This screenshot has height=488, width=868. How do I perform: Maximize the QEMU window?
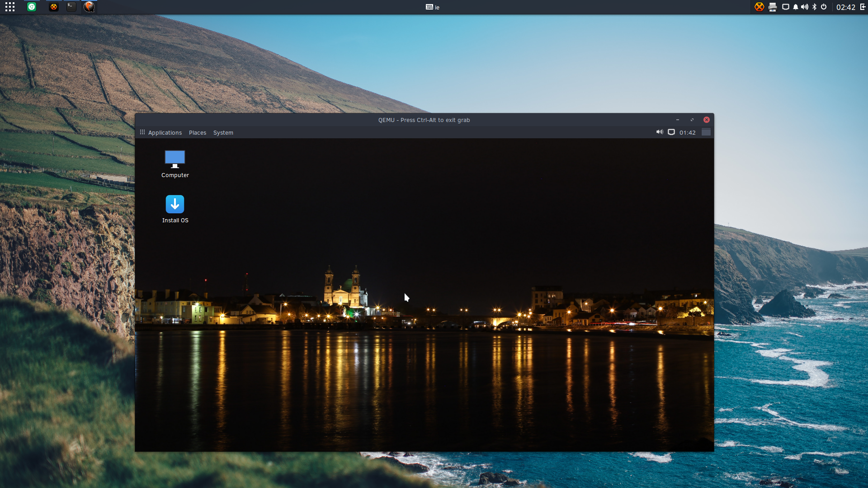(x=692, y=120)
